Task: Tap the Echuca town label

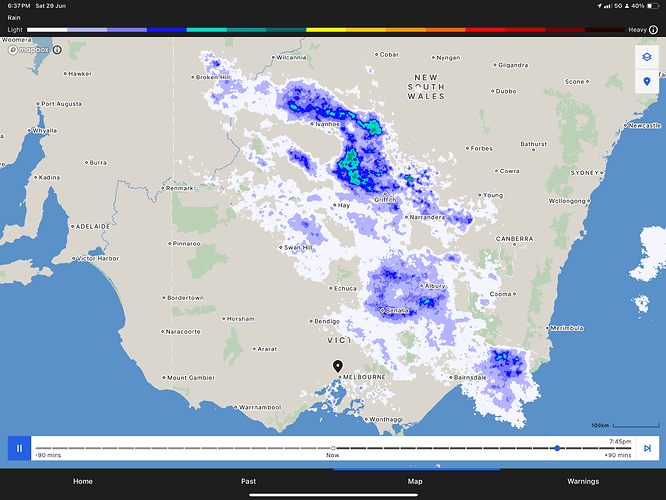Action: (345, 288)
